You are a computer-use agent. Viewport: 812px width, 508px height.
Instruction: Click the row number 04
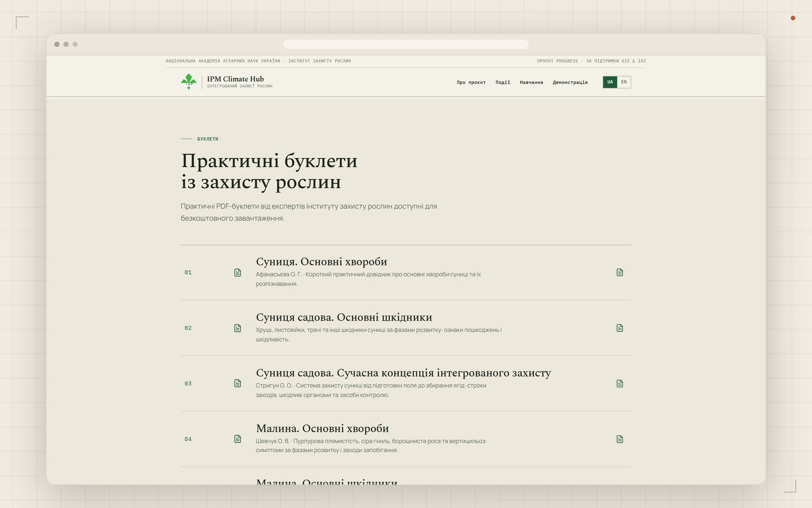[x=188, y=439]
